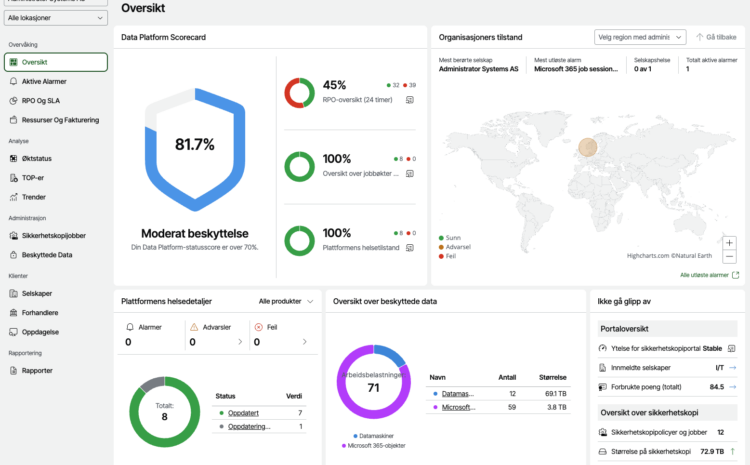Zoom out on the map
The image size is (750, 465).
730,257
